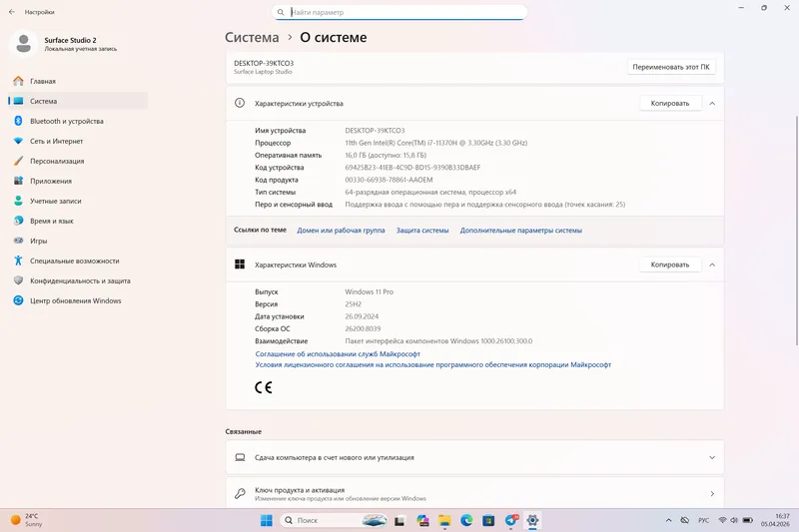The height and width of the screenshot is (532, 799).
Task: Open the Защита системы link
Action: (x=422, y=231)
